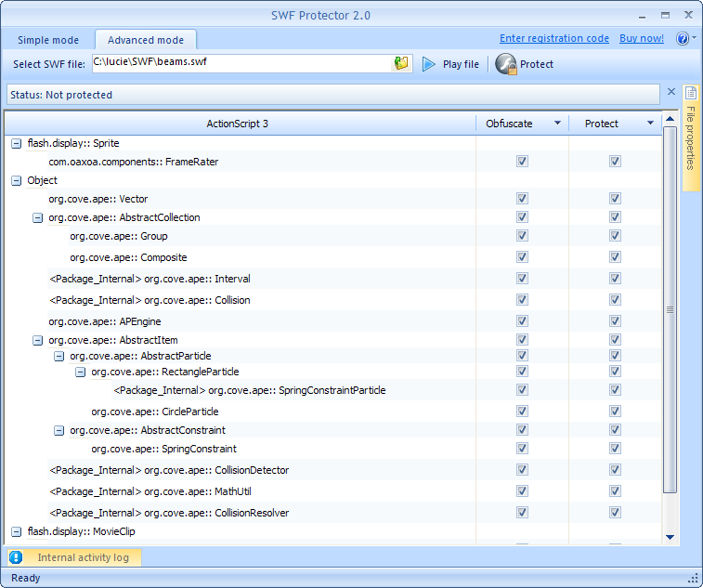Collapse the AbstractItem node
703x588 pixels.
(38, 340)
